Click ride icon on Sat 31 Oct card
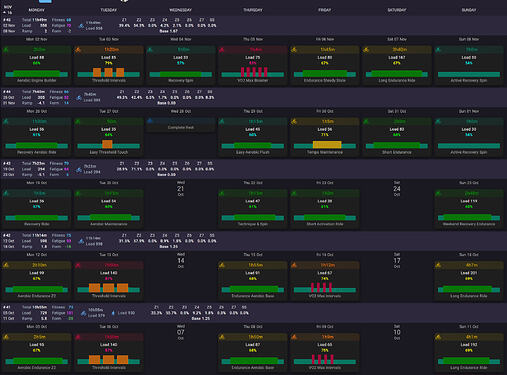The width and height of the screenshot is (507, 375). (x=366, y=122)
